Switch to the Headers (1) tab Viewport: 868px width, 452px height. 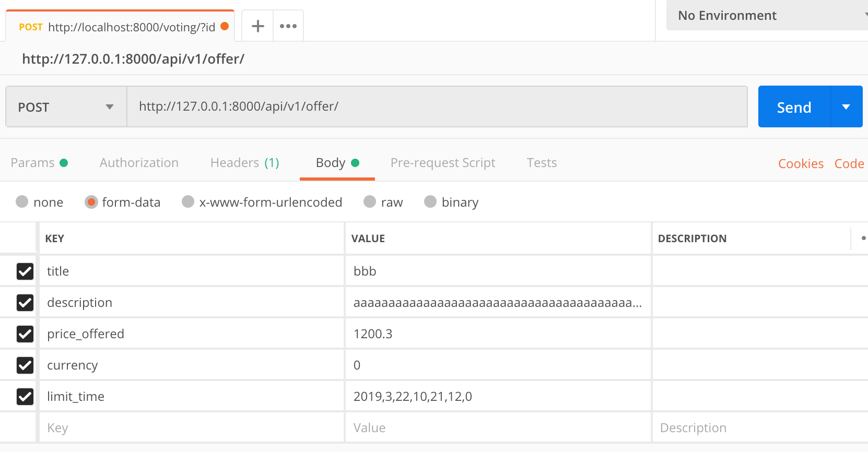tap(244, 163)
